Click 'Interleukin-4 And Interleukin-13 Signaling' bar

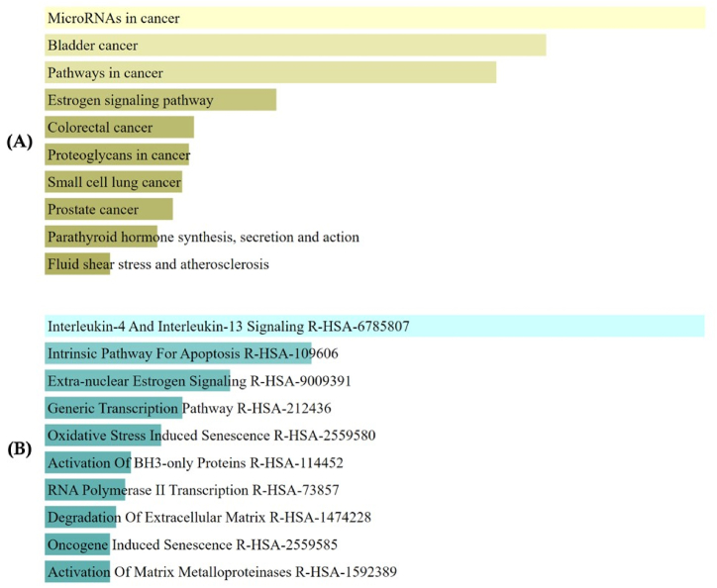pos(375,326)
